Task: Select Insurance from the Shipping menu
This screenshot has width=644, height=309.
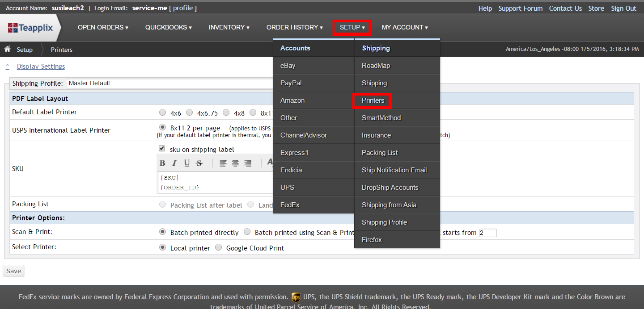Action: [397, 135]
